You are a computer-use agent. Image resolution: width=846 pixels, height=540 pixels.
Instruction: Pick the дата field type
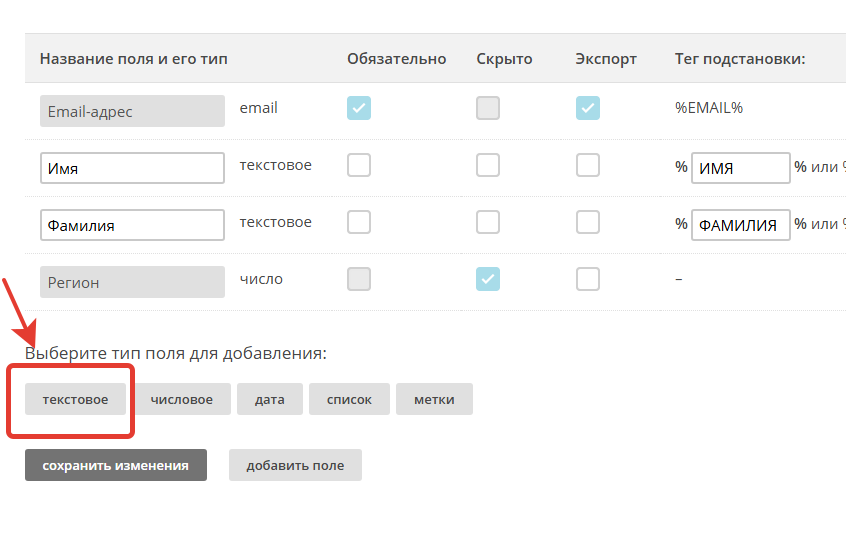pyautogui.click(x=270, y=399)
